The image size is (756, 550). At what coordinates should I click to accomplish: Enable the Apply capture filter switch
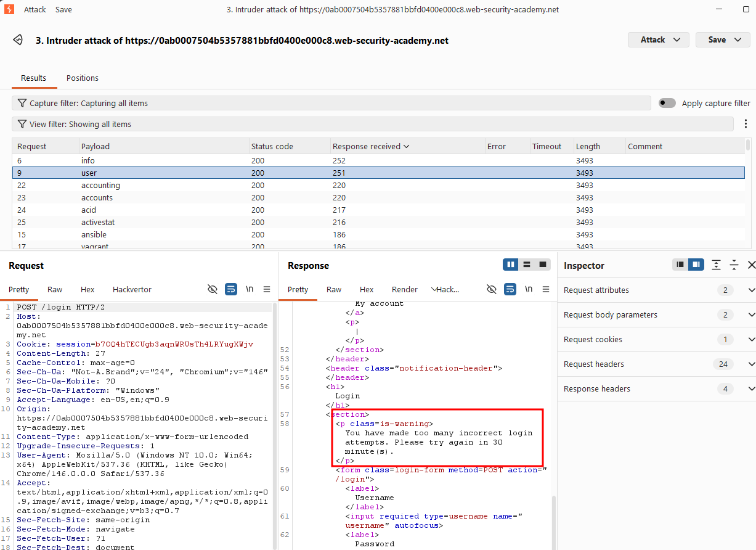click(x=667, y=103)
